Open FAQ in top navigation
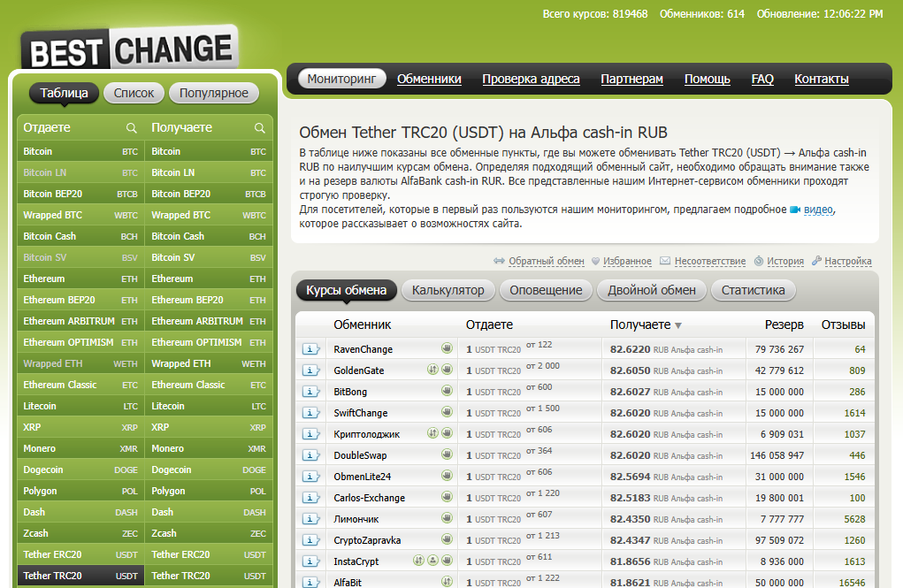903x588 pixels. pos(762,79)
